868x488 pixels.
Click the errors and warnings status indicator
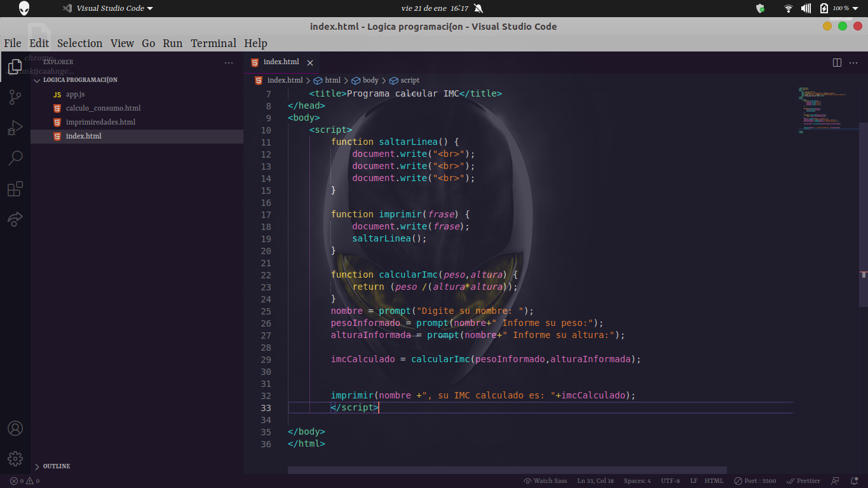click(25, 481)
